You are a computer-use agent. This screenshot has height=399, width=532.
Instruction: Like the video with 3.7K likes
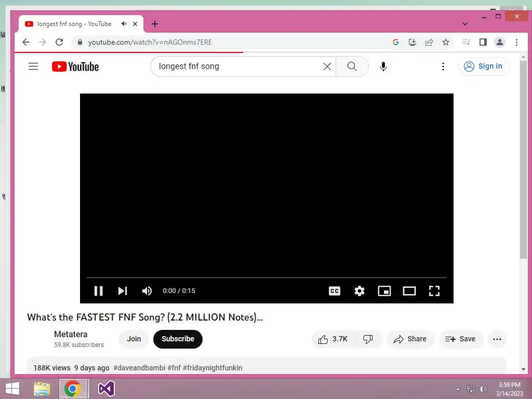coord(333,339)
